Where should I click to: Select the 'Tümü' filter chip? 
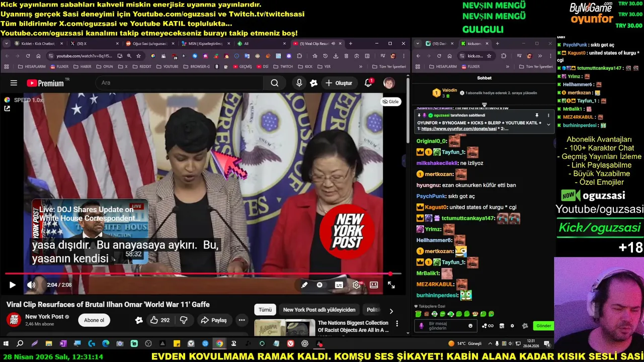265,310
